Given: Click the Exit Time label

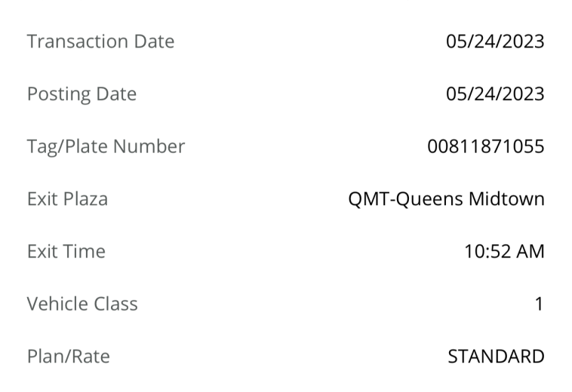Looking at the screenshot, I should (66, 251).
